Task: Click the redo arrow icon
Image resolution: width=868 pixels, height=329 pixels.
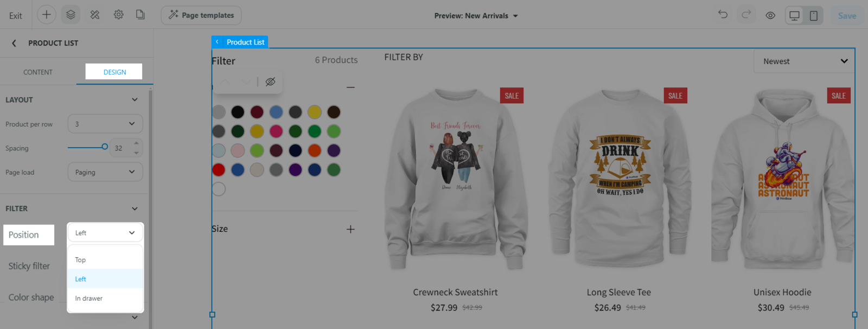Action: pyautogui.click(x=746, y=15)
